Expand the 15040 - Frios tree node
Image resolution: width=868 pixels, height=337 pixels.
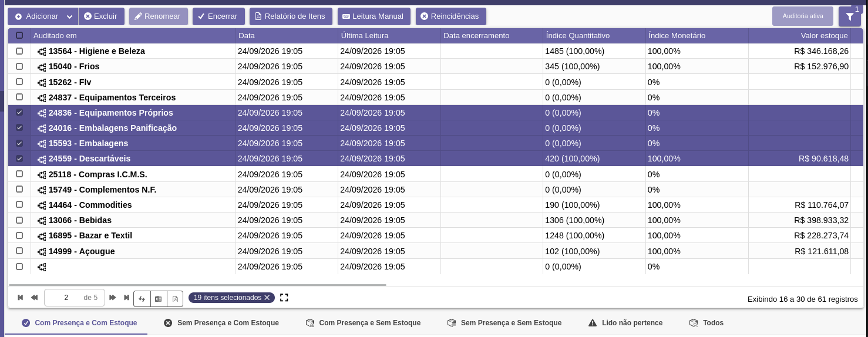pos(42,67)
